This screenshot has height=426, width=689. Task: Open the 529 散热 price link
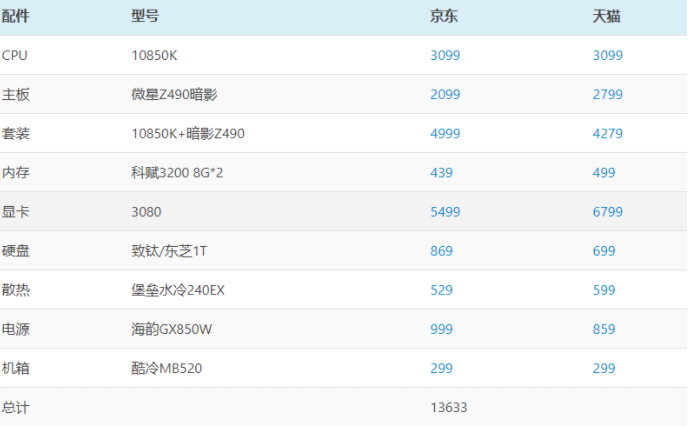[441, 290]
